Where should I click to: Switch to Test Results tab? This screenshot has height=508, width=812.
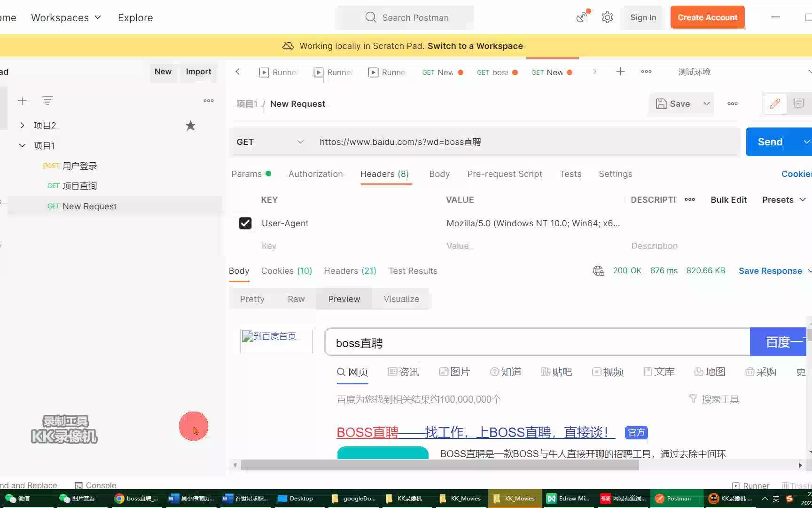click(413, 271)
